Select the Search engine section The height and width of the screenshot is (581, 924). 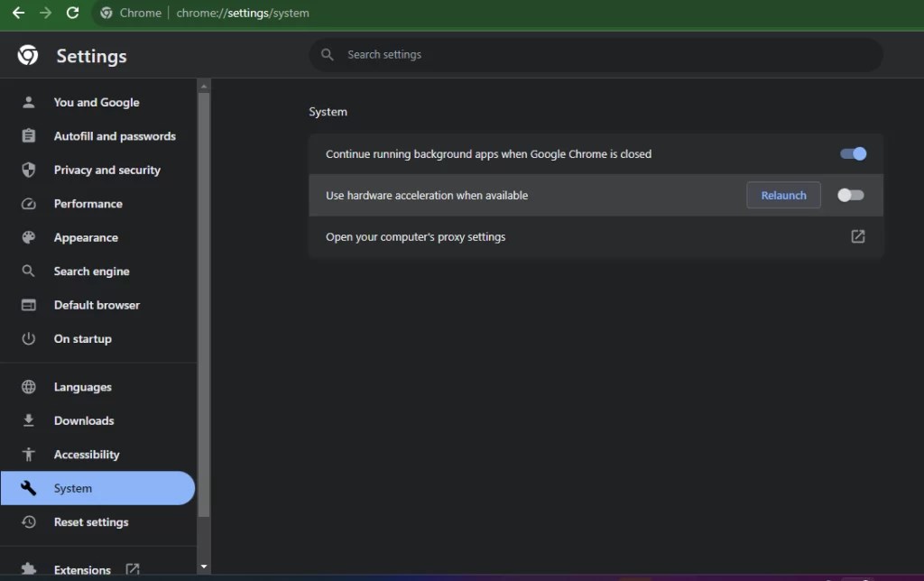93,271
